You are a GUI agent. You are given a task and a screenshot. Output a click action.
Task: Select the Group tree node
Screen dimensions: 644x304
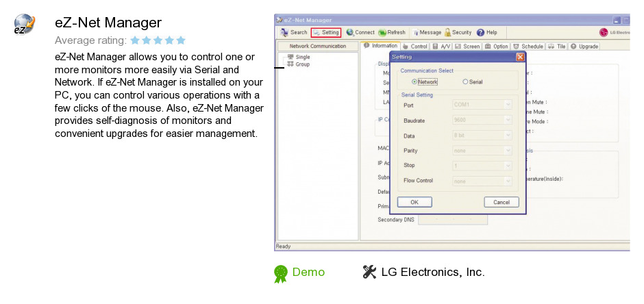tap(299, 64)
